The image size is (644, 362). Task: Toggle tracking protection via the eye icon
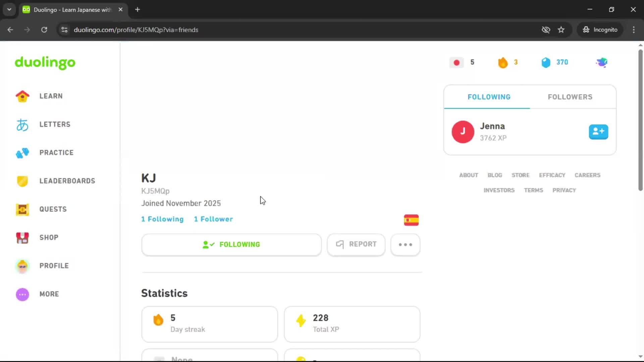pos(546,30)
